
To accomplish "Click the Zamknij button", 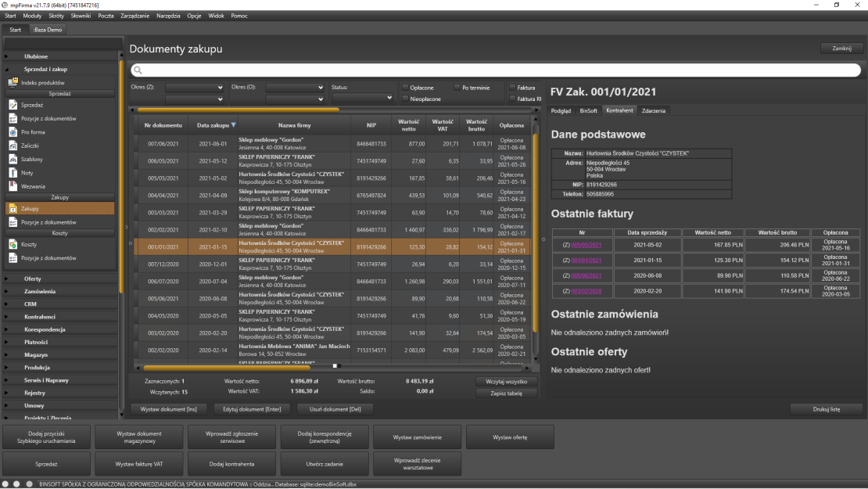I will [x=842, y=49].
